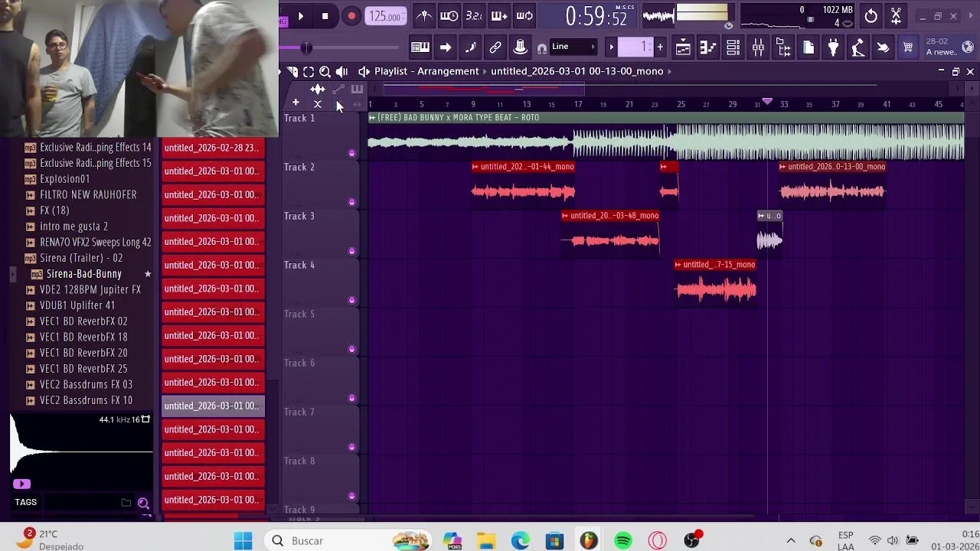Click the 125.000 tempo field
The height and width of the screenshot is (551, 980).
click(x=386, y=16)
